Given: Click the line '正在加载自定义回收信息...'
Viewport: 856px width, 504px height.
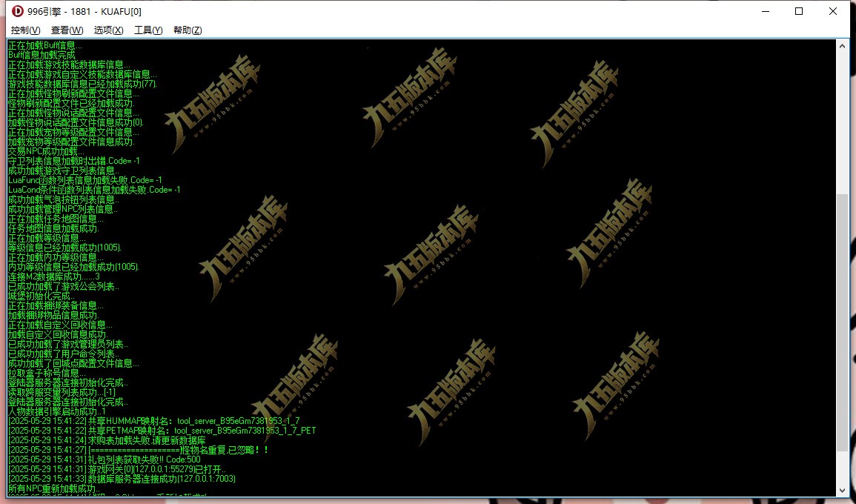Looking at the screenshot, I should coord(60,325).
